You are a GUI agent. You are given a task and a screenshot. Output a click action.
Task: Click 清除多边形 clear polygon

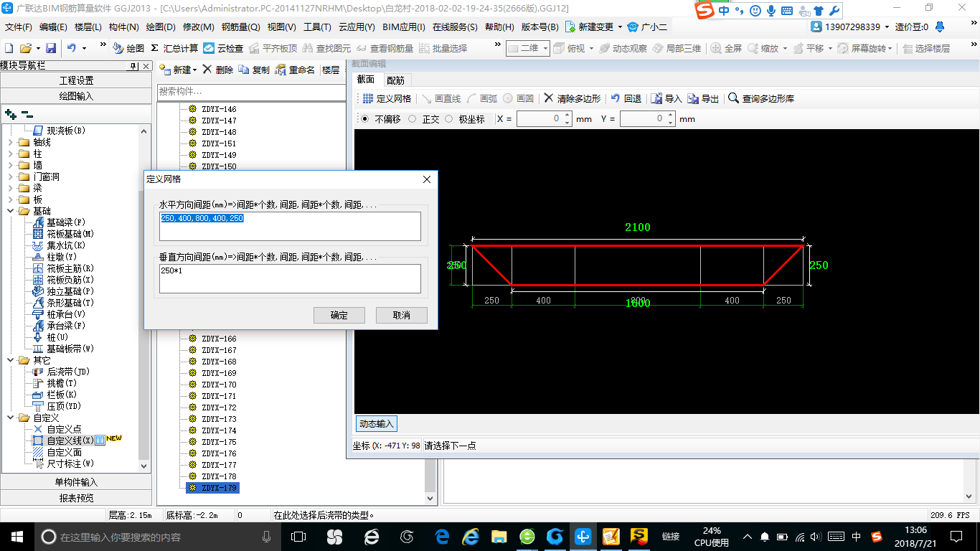tap(573, 98)
